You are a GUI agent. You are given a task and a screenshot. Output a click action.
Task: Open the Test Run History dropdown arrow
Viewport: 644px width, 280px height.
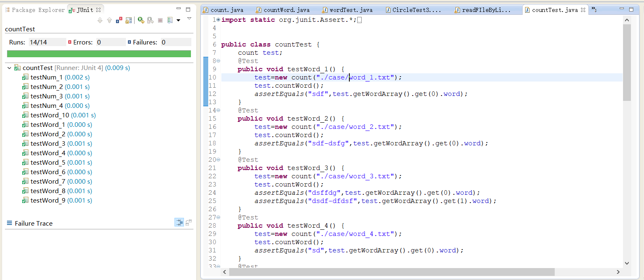pyautogui.click(x=178, y=20)
